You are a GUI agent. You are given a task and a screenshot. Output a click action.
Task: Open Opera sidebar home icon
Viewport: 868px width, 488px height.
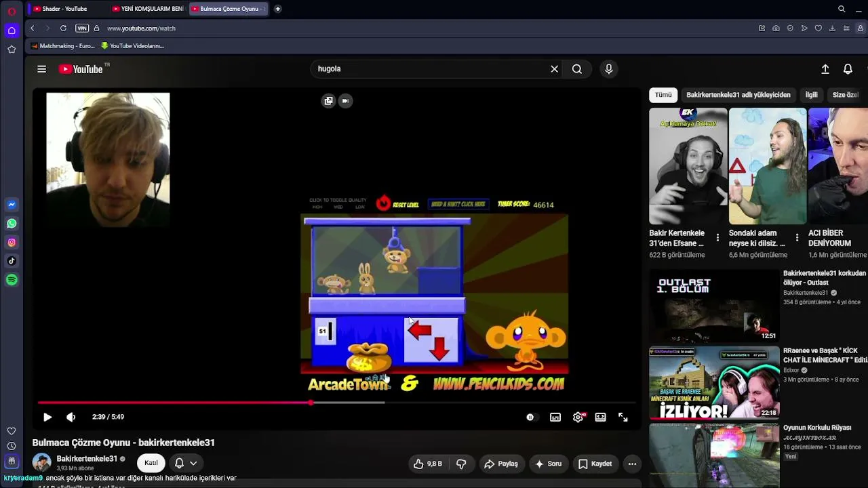click(12, 30)
